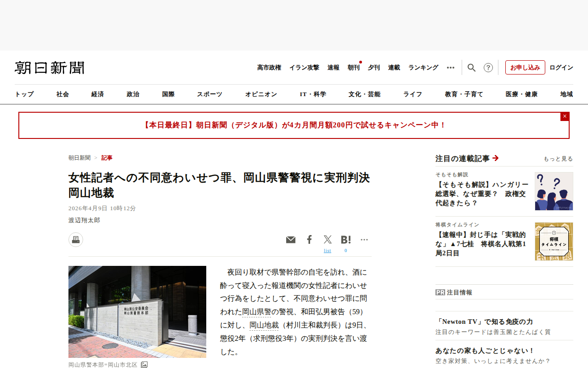Click the 注目の連載記事 heading

(463, 158)
